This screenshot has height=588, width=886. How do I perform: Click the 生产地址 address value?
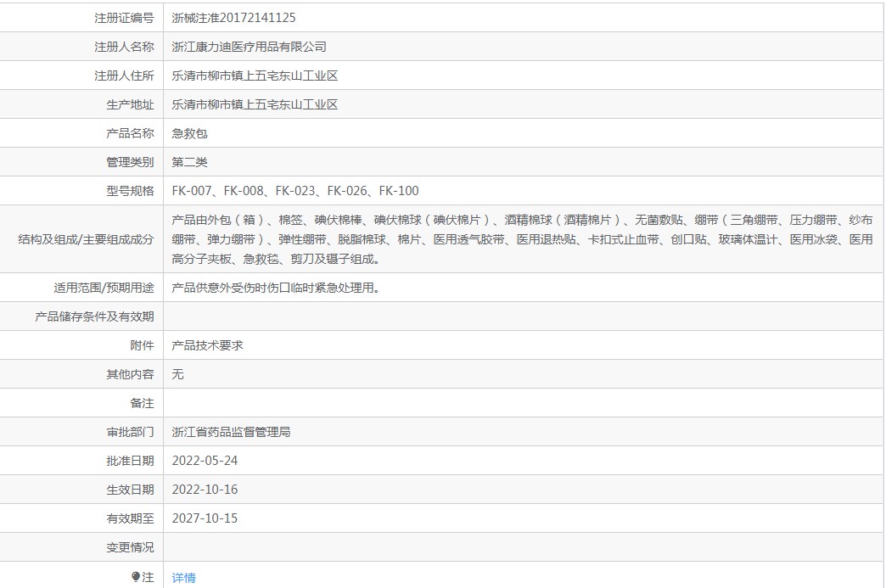pyautogui.click(x=255, y=104)
